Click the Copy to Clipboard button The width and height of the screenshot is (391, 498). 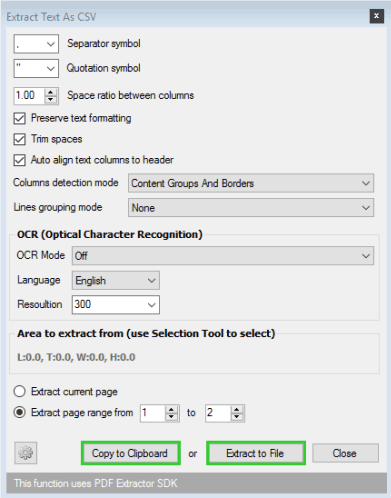coord(131,453)
